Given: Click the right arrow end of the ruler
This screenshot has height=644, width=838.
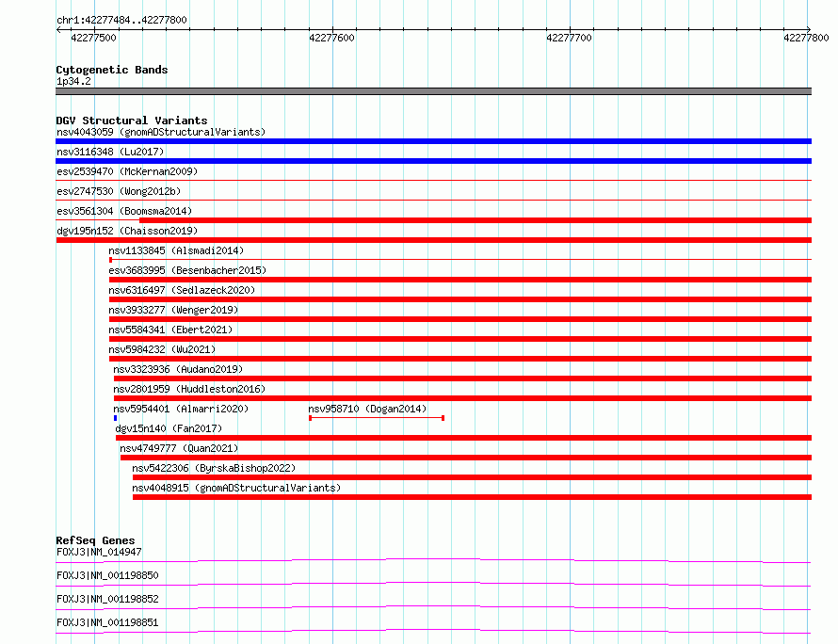Looking at the screenshot, I should pos(809,29).
